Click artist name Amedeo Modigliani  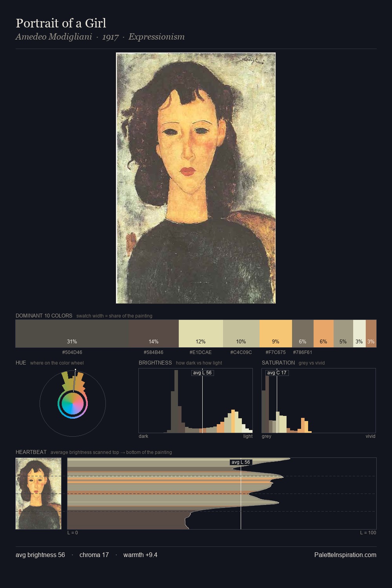[x=54, y=37]
